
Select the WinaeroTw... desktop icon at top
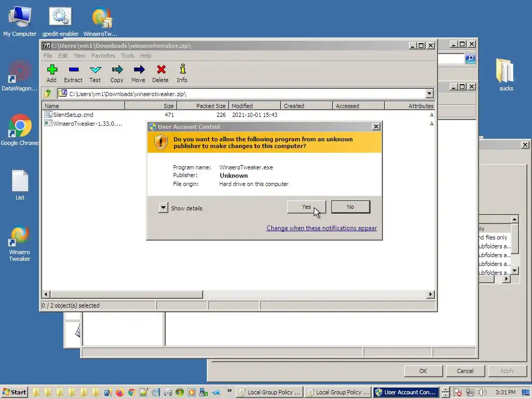coord(100,21)
